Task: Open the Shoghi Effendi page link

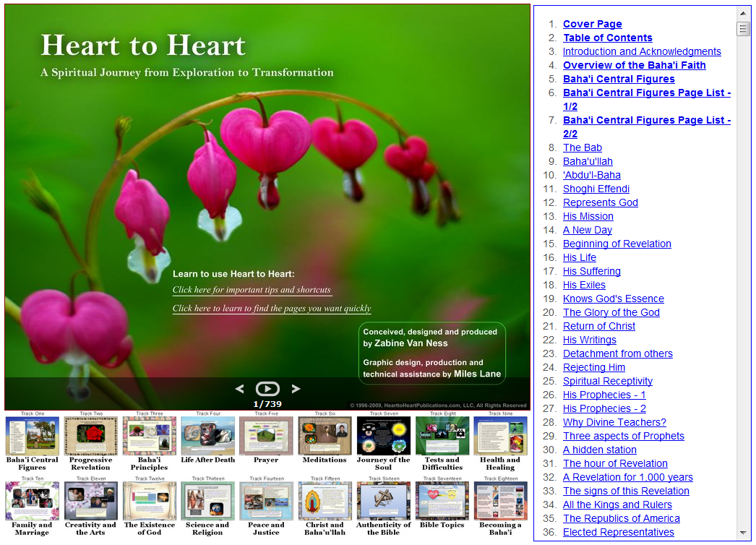Action: [596, 189]
